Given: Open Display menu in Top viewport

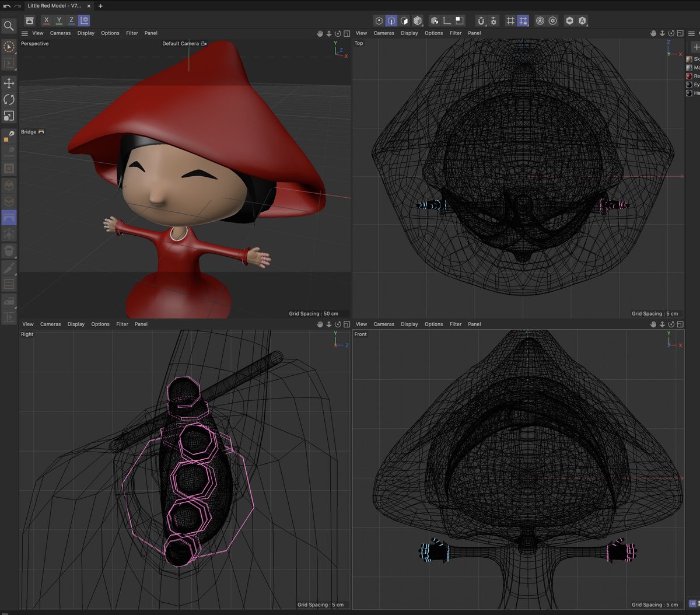Looking at the screenshot, I should pyautogui.click(x=409, y=33).
